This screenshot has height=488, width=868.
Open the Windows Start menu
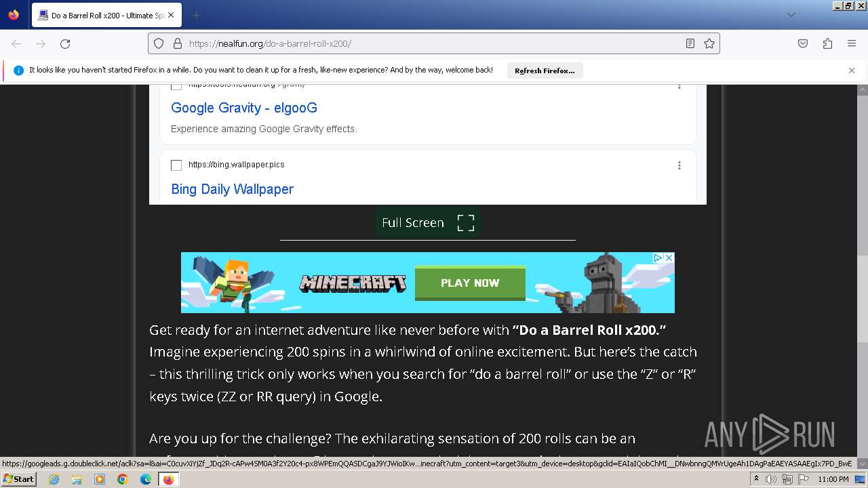coord(18,479)
